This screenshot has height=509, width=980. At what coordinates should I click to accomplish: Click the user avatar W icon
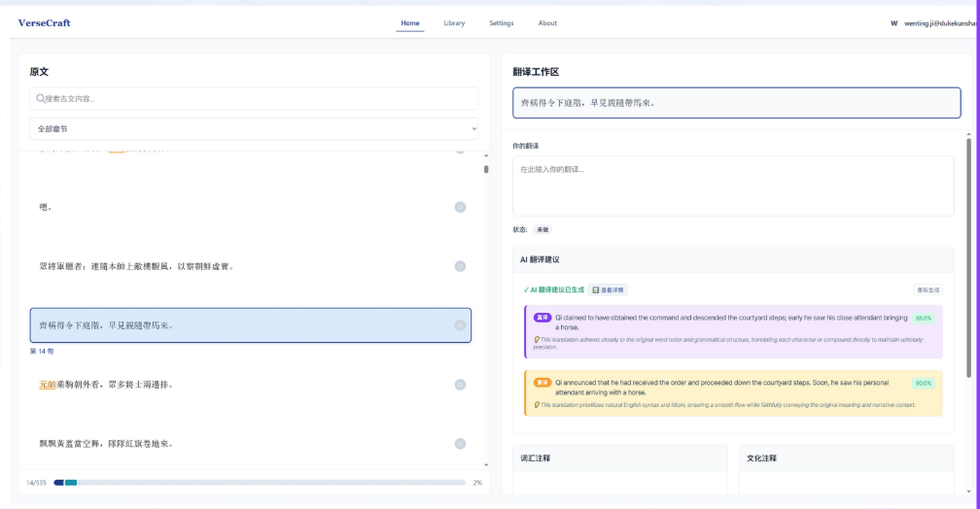tap(893, 23)
